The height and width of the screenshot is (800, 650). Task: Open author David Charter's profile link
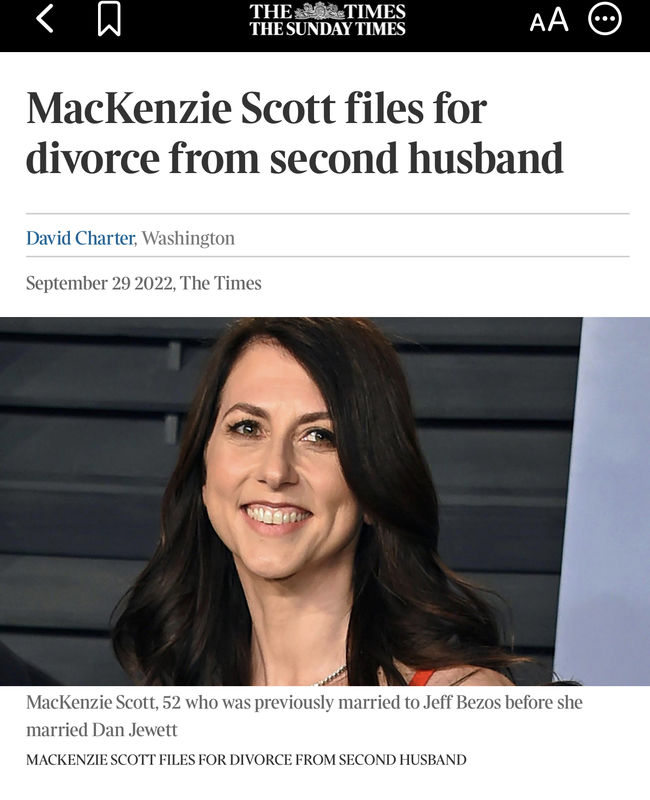80,238
